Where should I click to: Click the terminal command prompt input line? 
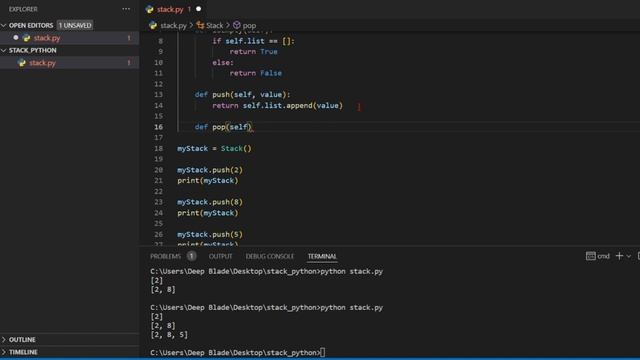point(238,353)
